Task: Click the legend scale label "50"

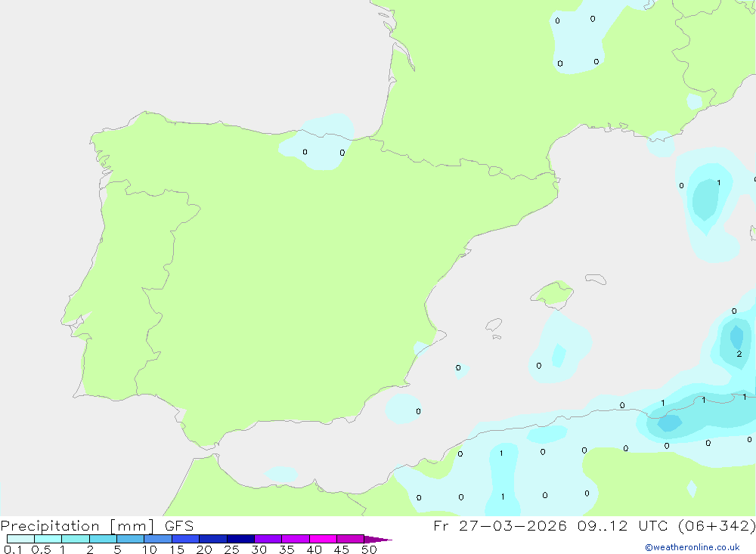Action: click(x=369, y=549)
